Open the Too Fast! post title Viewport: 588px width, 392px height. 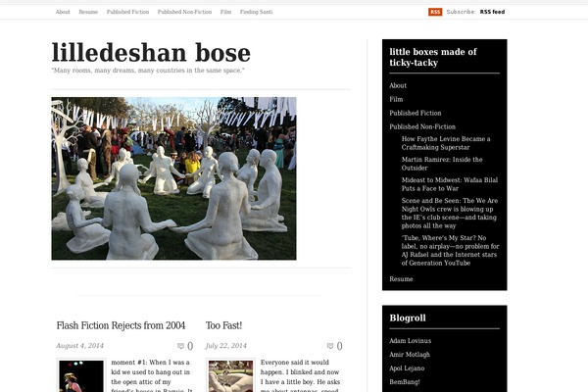click(x=223, y=325)
